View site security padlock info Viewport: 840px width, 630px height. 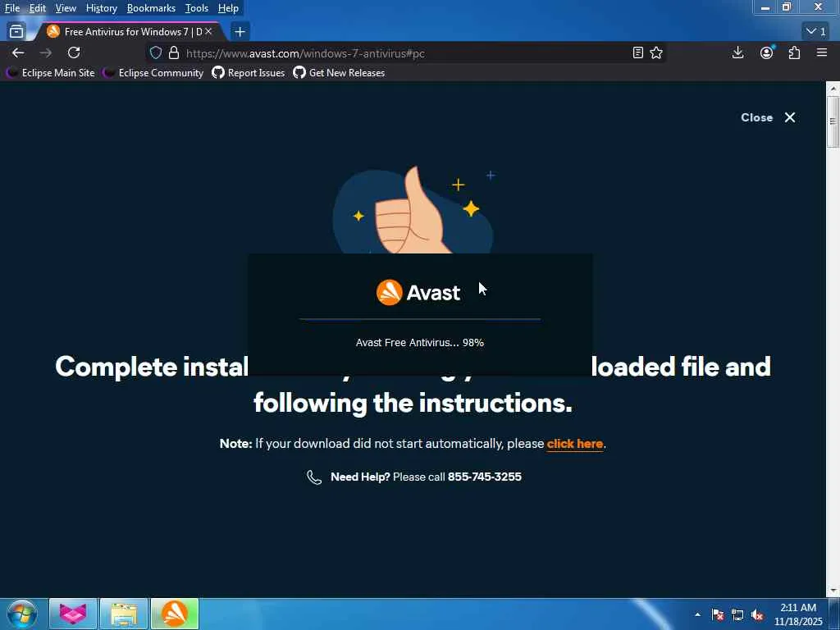coord(174,53)
